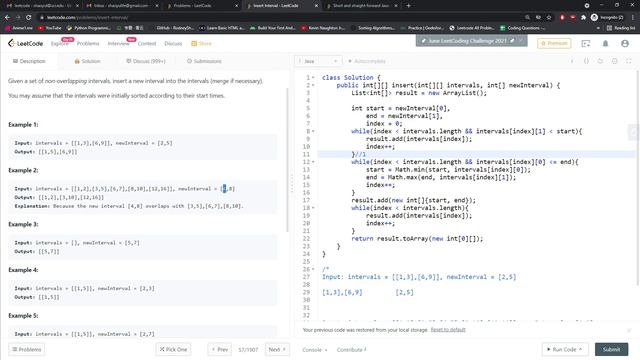Open the Java language dropdown
This screenshot has width=640, height=360.
318,61
